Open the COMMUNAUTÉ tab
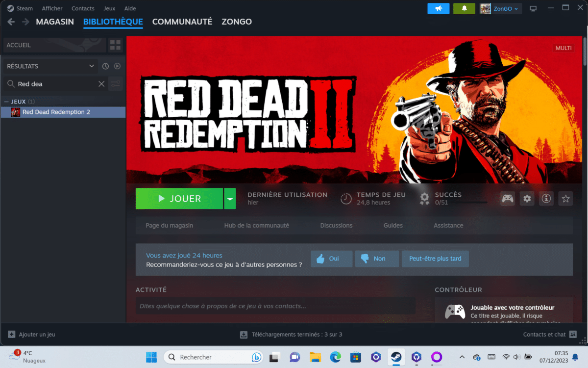 [182, 22]
